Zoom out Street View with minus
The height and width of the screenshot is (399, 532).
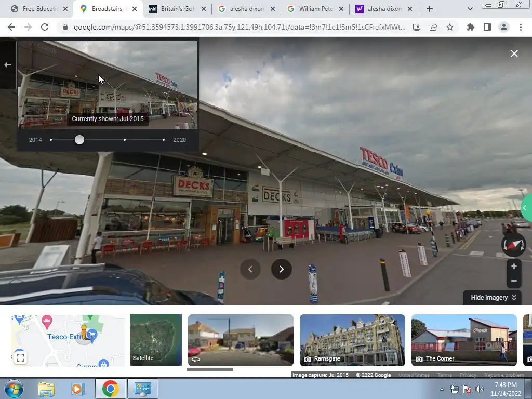pos(514,281)
